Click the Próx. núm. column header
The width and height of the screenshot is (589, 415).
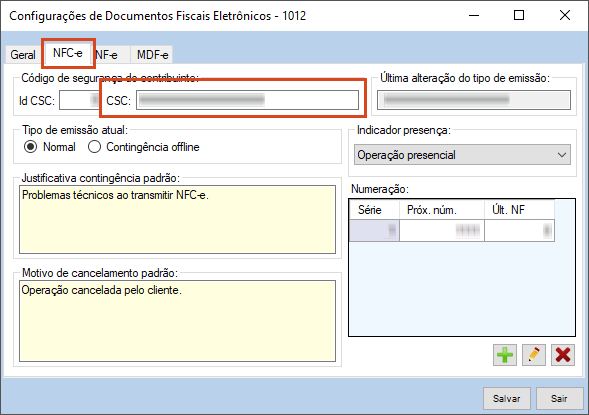pos(442,210)
